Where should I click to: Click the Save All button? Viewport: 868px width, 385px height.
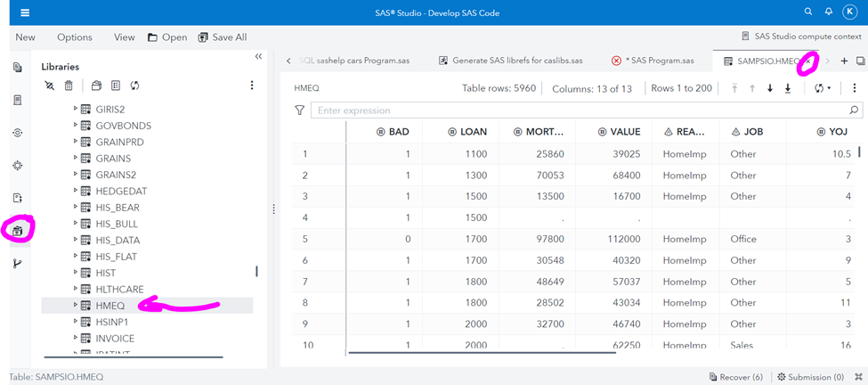pyautogui.click(x=223, y=37)
